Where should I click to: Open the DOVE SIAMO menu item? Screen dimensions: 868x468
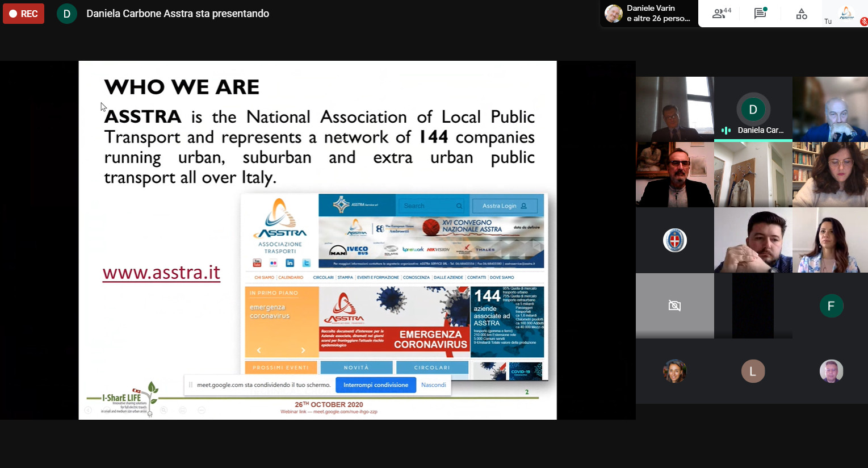pos(502,277)
